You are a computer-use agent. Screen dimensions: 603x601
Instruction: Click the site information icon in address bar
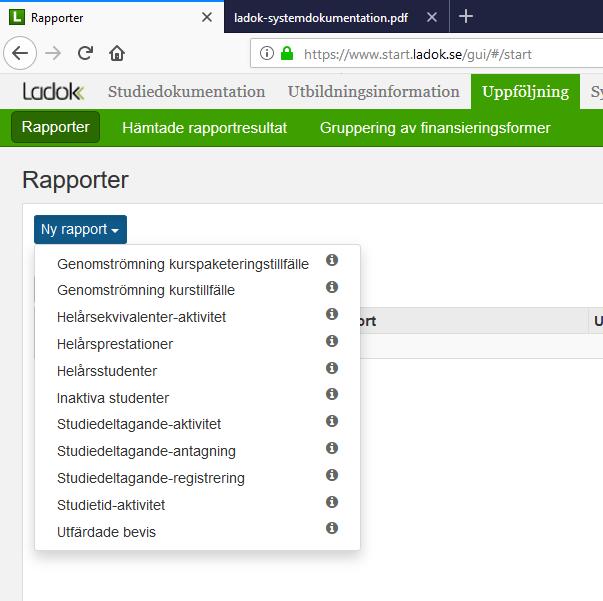point(267,53)
